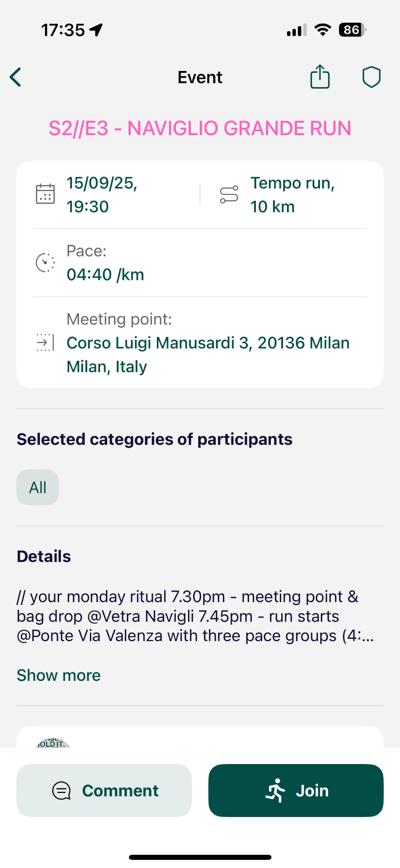Open the shield report icon
The image size is (400, 868).
pyautogui.click(x=371, y=77)
